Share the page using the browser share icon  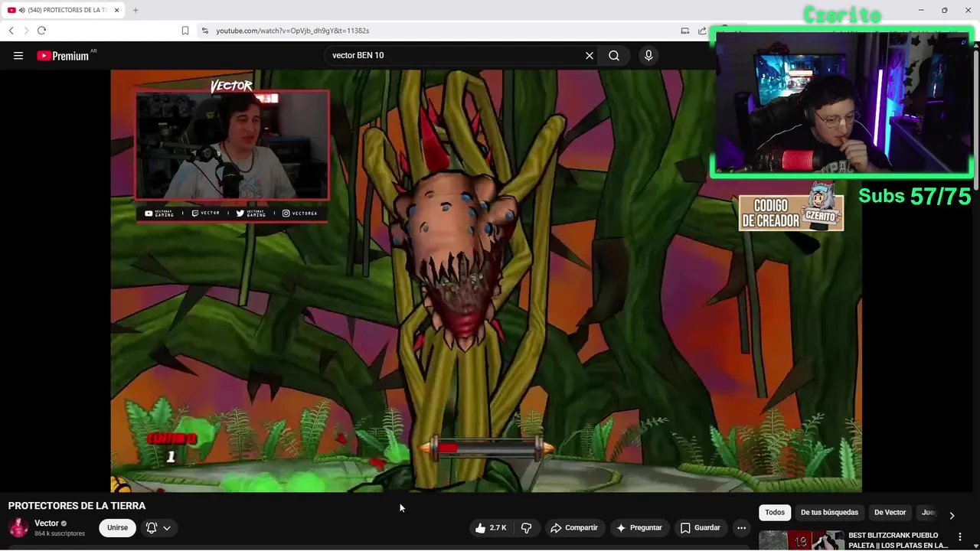pos(702,31)
